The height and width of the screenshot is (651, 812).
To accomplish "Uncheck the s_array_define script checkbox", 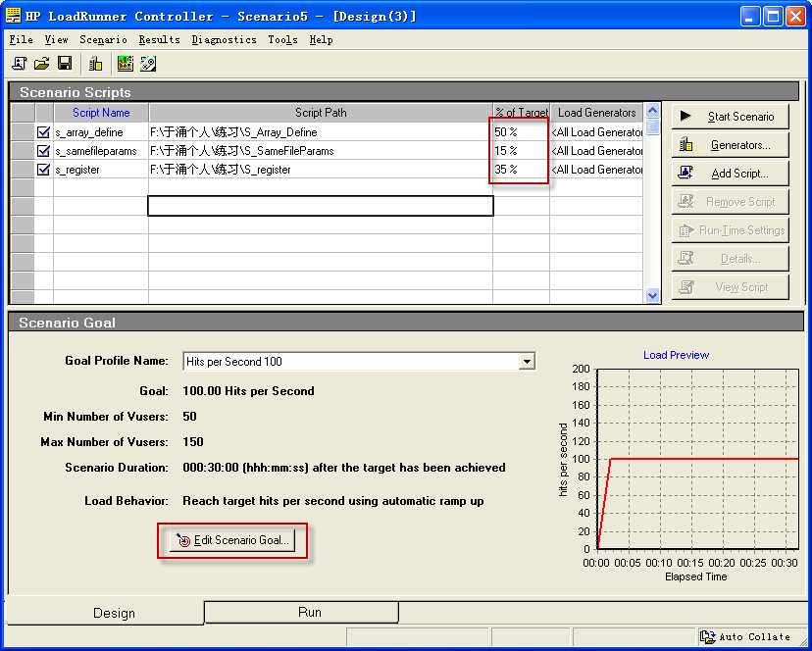I will 43,132.
